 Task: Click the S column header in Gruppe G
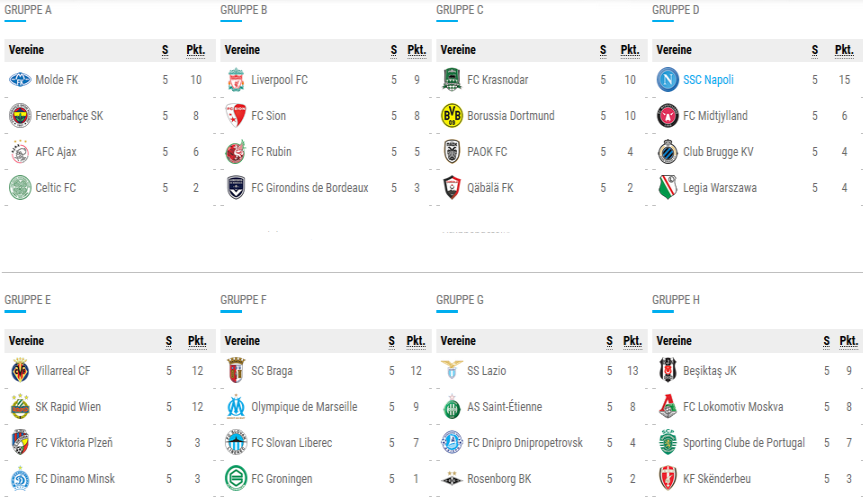609,341
